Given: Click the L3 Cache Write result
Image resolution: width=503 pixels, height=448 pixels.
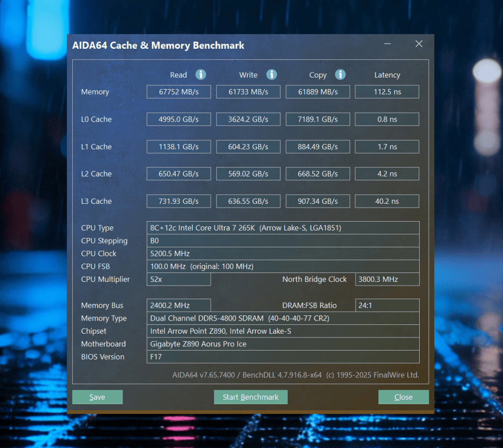Looking at the screenshot, I should (248, 201).
